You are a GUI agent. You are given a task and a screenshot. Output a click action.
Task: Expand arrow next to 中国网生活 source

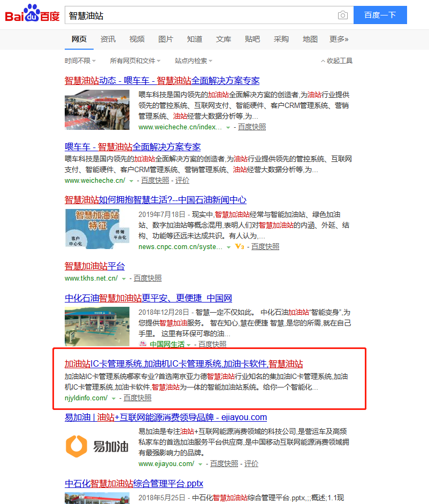point(189,345)
